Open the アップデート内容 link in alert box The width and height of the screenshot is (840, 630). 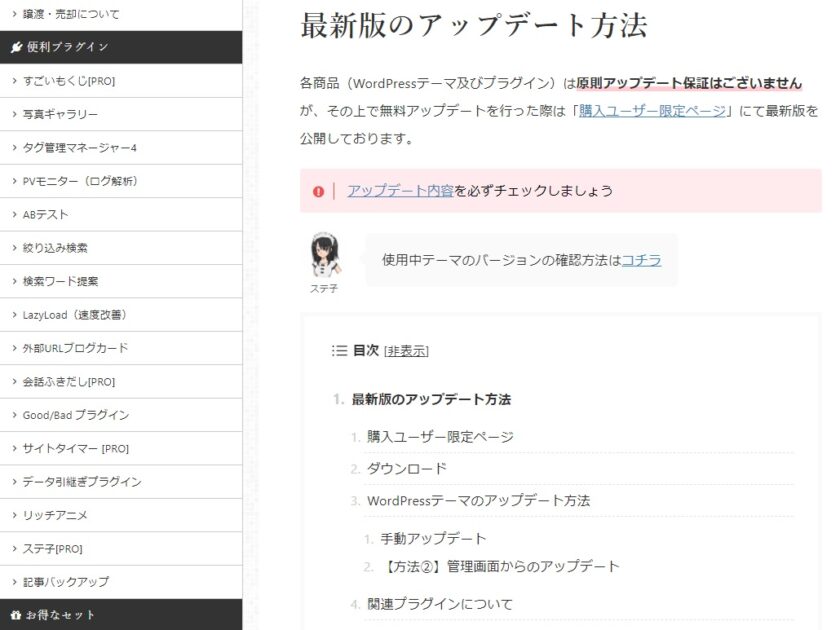[400, 191]
